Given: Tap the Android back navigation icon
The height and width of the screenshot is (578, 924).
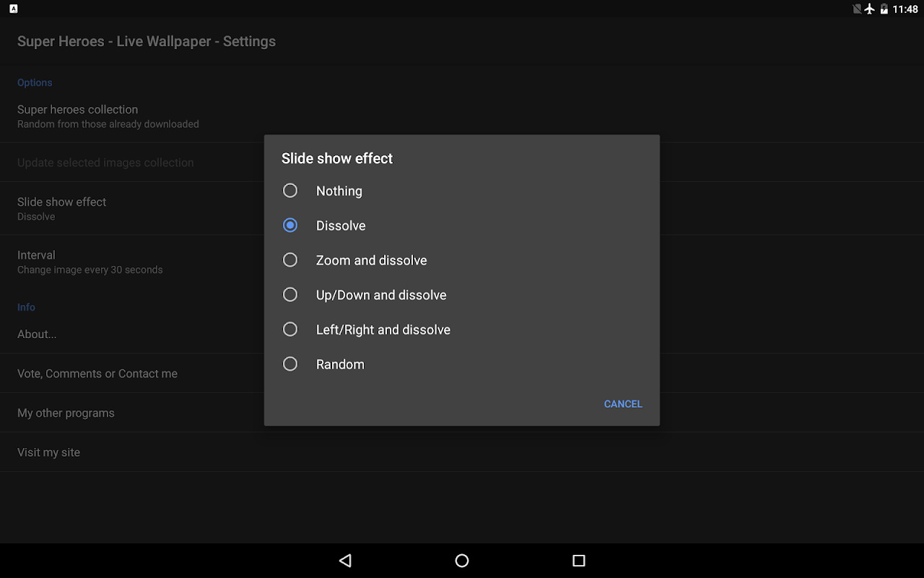Looking at the screenshot, I should point(345,561).
